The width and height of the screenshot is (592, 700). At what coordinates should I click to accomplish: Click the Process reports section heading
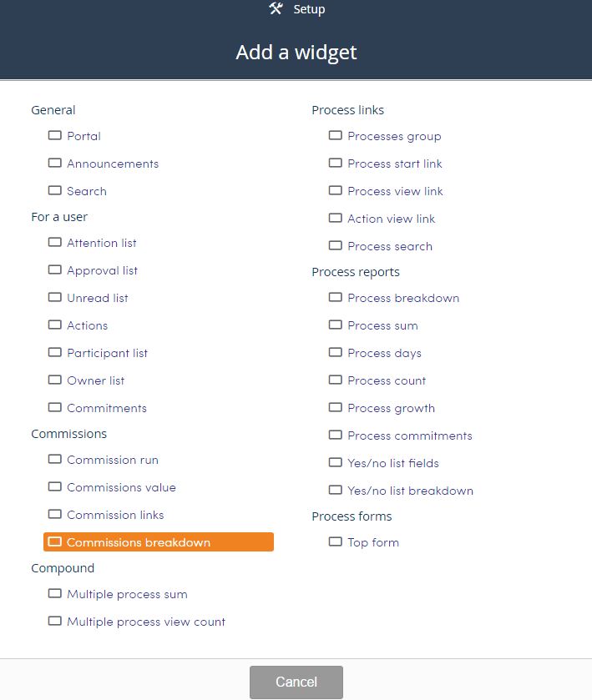coord(356,271)
